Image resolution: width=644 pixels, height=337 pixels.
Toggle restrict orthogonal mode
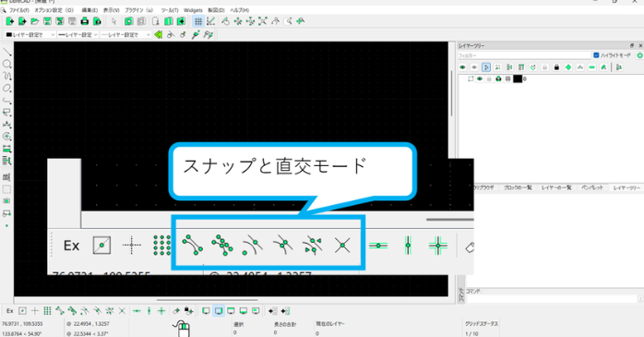(x=161, y=311)
